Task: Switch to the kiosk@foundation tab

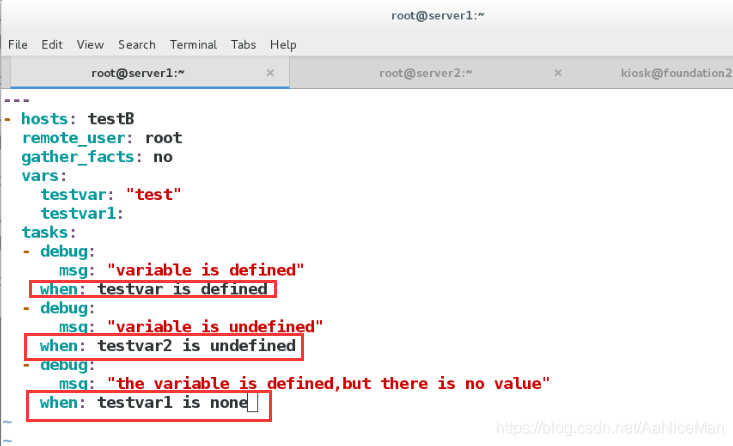Action: (676, 73)
